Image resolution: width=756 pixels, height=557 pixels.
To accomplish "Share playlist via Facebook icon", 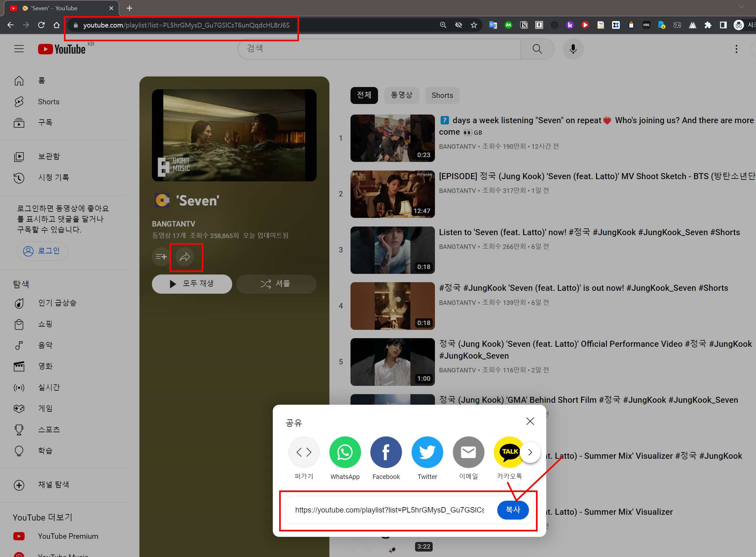I will coord(386,452).
